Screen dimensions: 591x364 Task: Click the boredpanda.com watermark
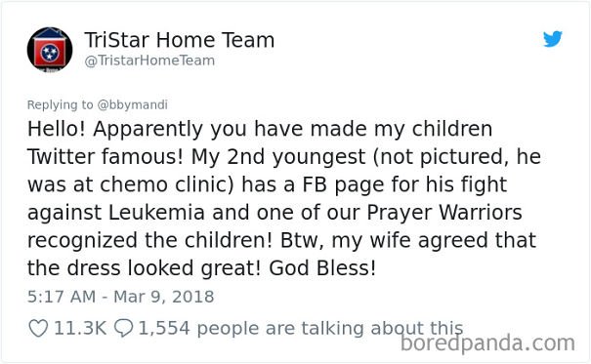[x=487, y=344]
